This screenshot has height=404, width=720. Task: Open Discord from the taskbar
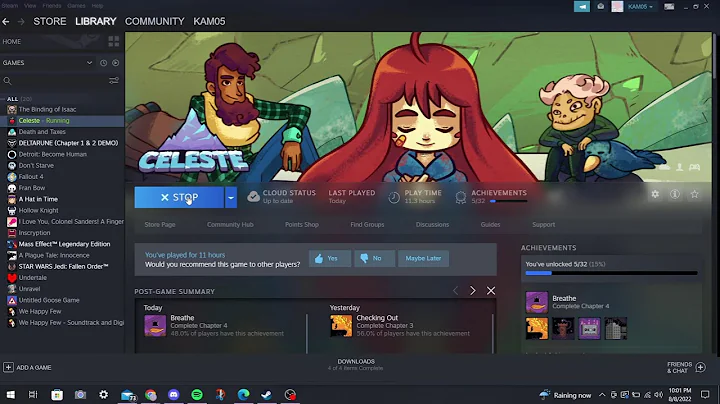click(174, 395)
